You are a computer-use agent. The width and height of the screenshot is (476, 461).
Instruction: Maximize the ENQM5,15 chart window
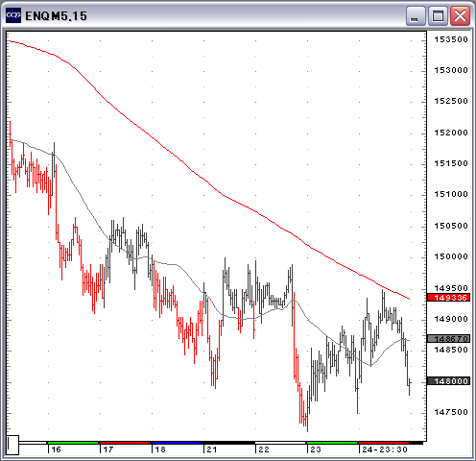click(438, 15)
